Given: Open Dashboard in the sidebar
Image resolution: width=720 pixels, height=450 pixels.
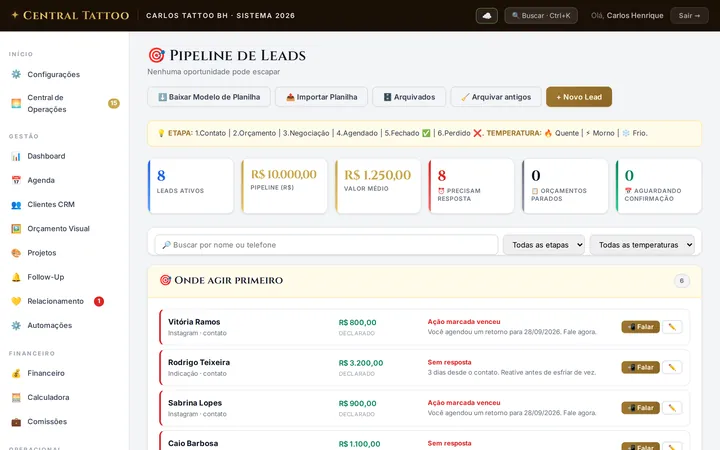Looking at the screenshot, I should pyautogui.click(x=46, y=156).
